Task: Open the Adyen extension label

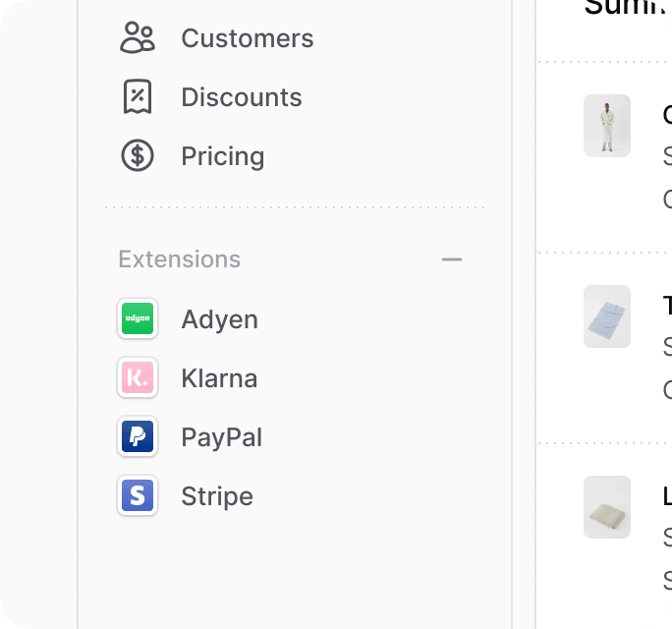Action: click(x=219, y=319)
